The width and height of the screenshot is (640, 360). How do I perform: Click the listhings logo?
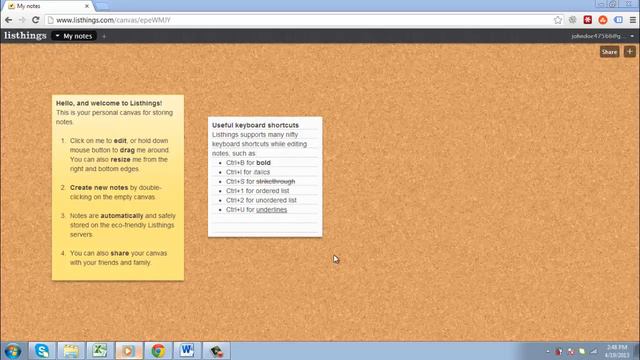coord(25,36)
